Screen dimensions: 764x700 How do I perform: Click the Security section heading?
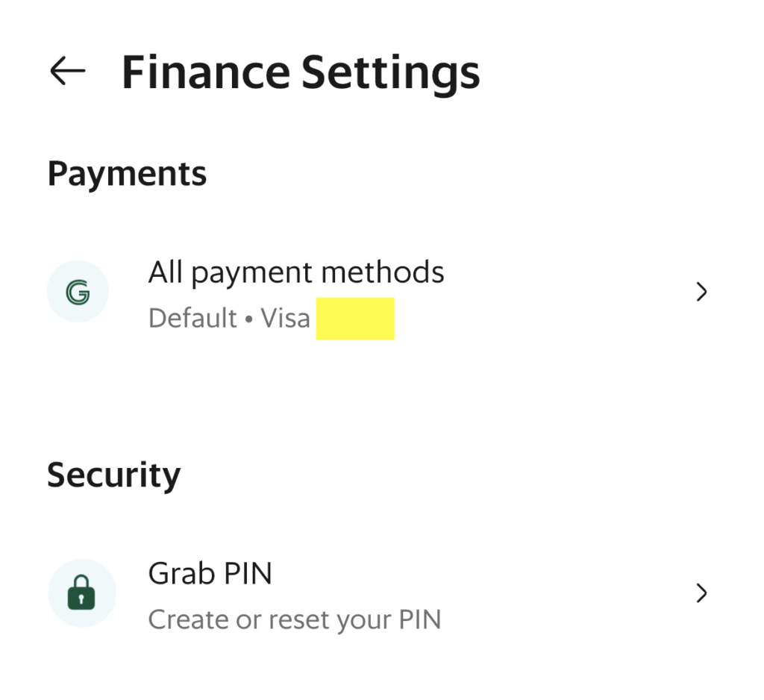pos(113,475)
